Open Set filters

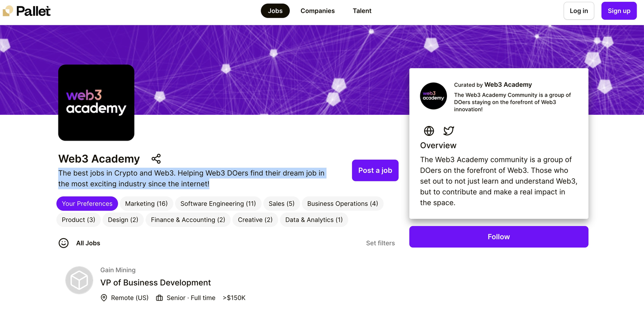click(x=380, y=243)
